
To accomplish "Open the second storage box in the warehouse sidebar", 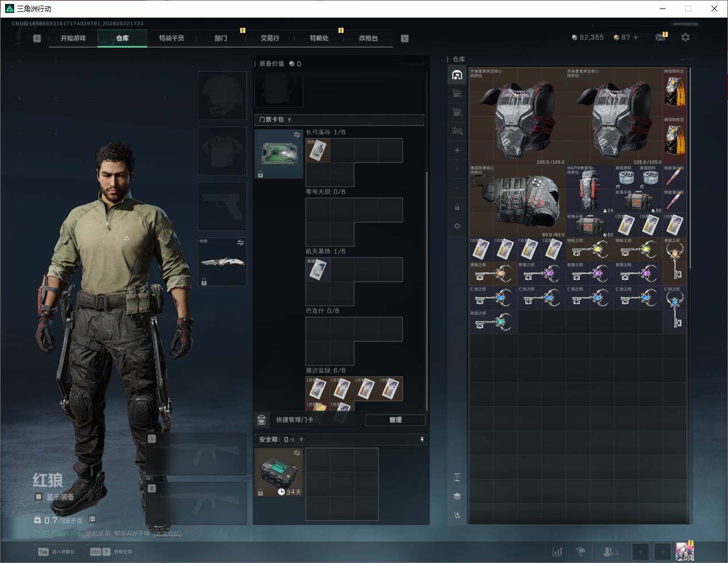I will (457, 94).
